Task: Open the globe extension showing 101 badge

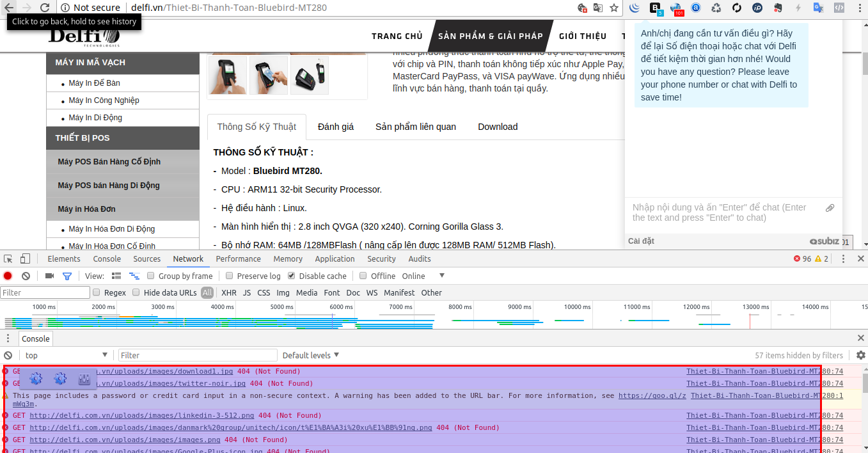Action: (x=676, y=8)
